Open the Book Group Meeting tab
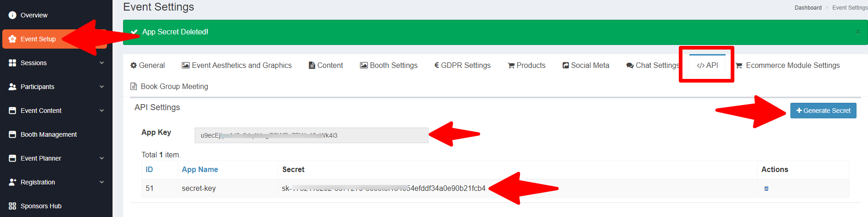The width and height of the screenshot is (868, 217). [169, 87]
